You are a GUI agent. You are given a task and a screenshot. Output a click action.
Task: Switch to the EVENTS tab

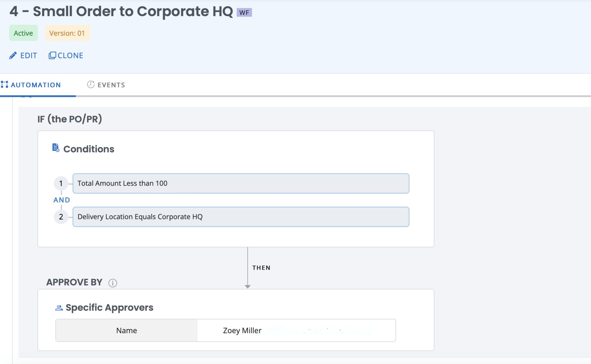tap(106, 85)
